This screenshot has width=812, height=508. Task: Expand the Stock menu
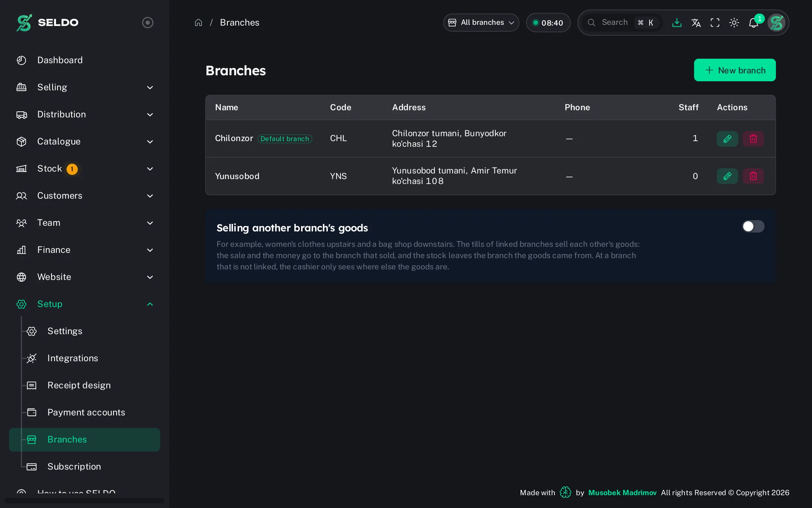(x=85, y=169)
